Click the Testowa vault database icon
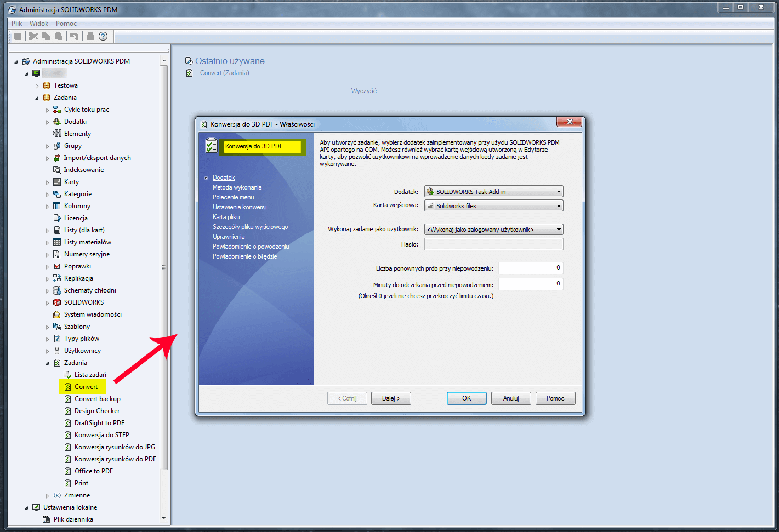This screenshot has height=532, width=779. [x=47, y=85]
